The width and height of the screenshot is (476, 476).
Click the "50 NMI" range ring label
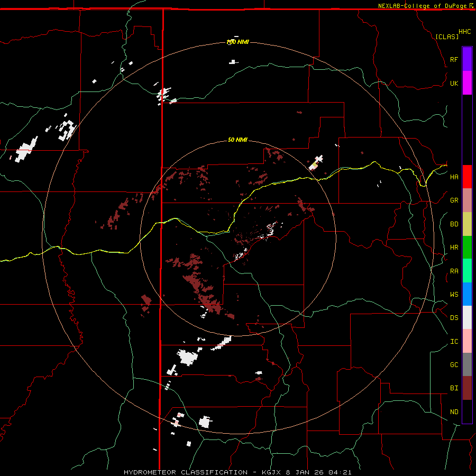tap(237, 140)
